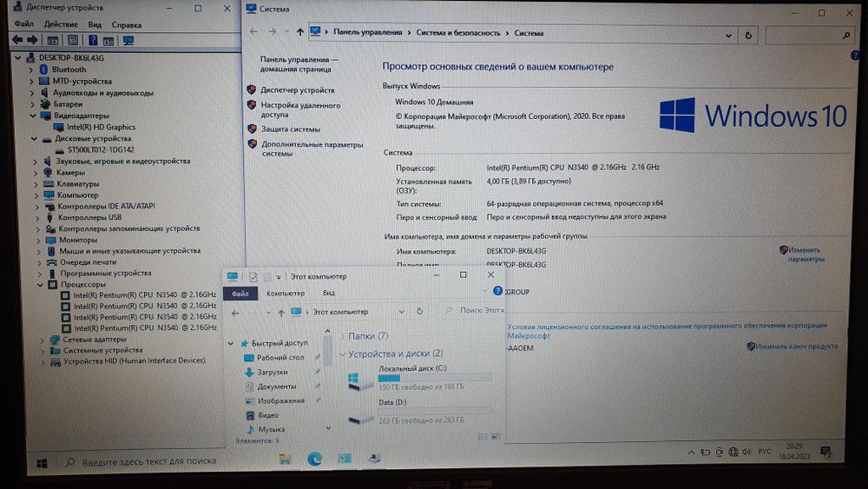Click Forward arrow in Device Manager toolbar
Image resolution: width=868 pixels, height=489 pixels.
32,40
